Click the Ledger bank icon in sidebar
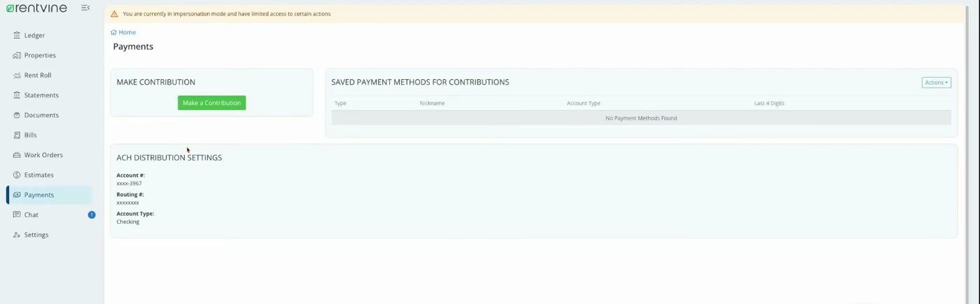The image size is (980, 304). [17, 35]
